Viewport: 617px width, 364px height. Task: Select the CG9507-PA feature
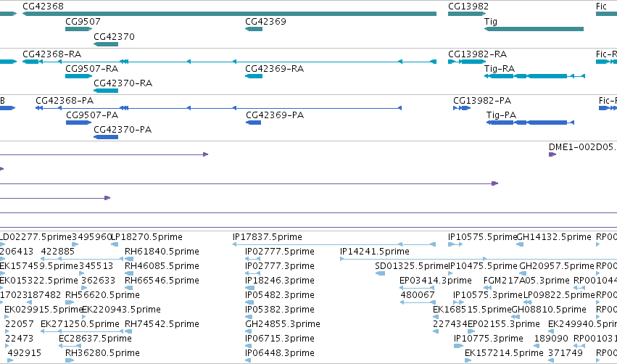pos(79,123)
